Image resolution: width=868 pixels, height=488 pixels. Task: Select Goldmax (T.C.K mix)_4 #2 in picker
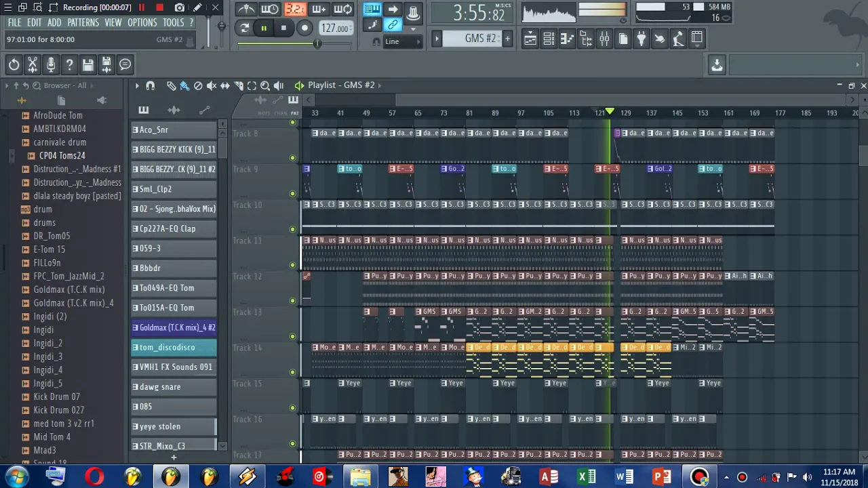(174, 327)
